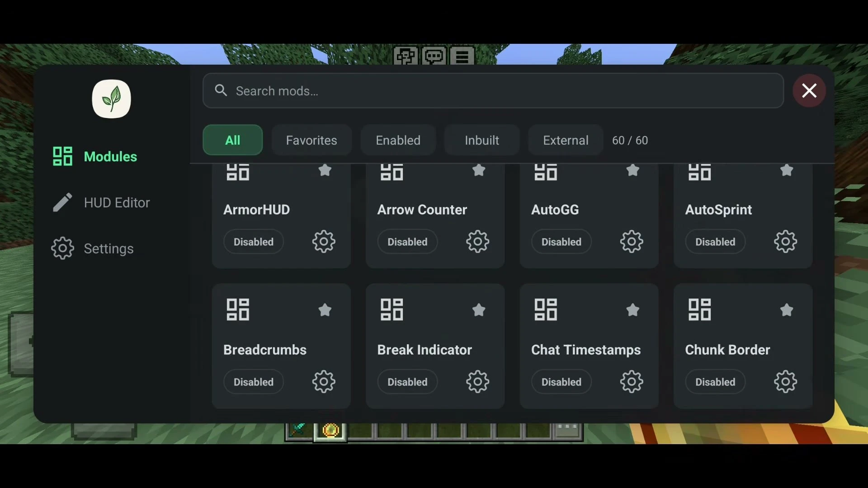
Task: Open Break Indicator settings gear
Action: point(478,382)
